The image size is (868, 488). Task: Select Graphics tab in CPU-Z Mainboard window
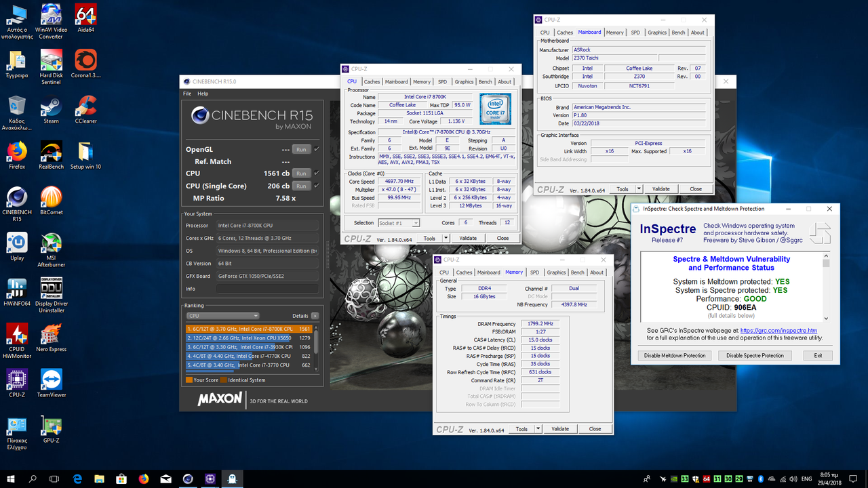pyautogui.click(x=657, y=33)
